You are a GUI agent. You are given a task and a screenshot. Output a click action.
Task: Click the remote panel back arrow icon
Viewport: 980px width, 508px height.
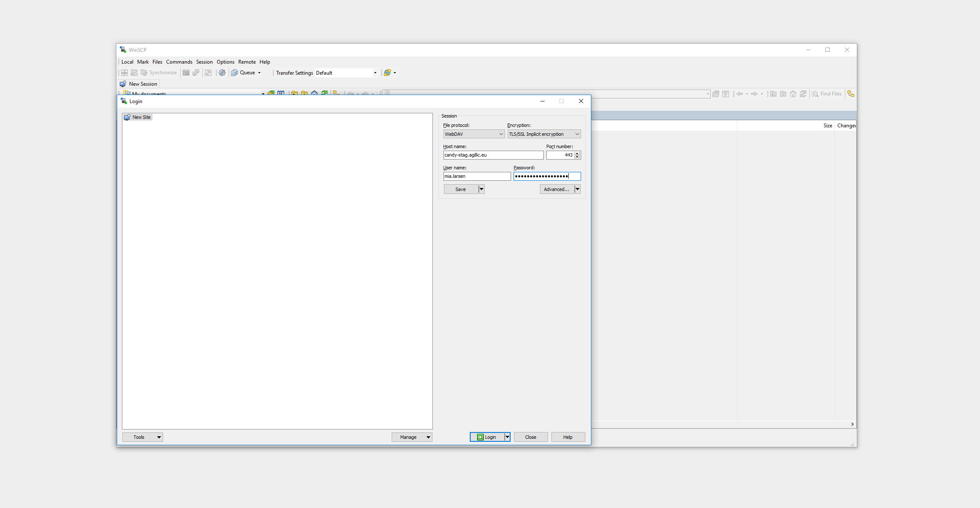740,94
